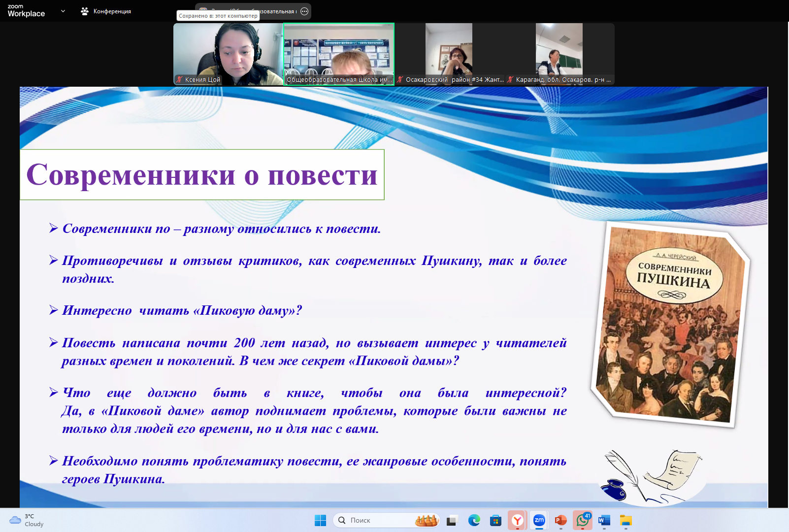Image resolution: width=789 pixels, height=532 pixels.
Task: Open File Explorer from the taskbar
Action: pyautogui.click(x=626, y=520)
